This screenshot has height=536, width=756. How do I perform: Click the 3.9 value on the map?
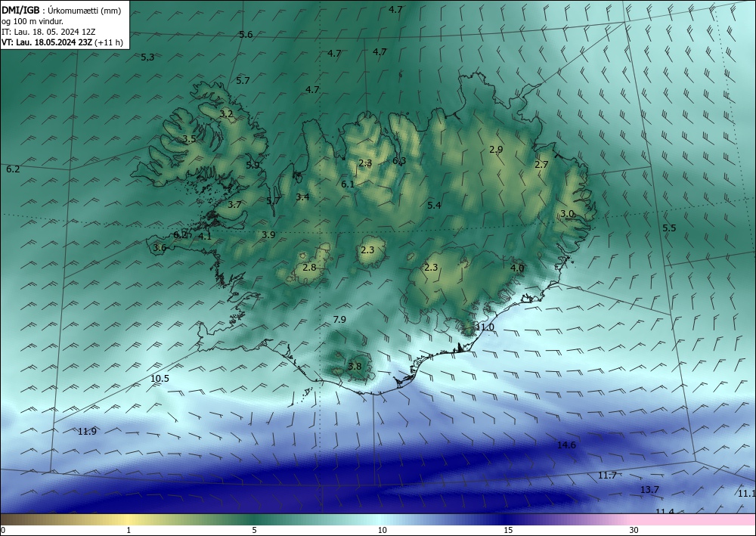pyautogui.click(x=268, y=235)
